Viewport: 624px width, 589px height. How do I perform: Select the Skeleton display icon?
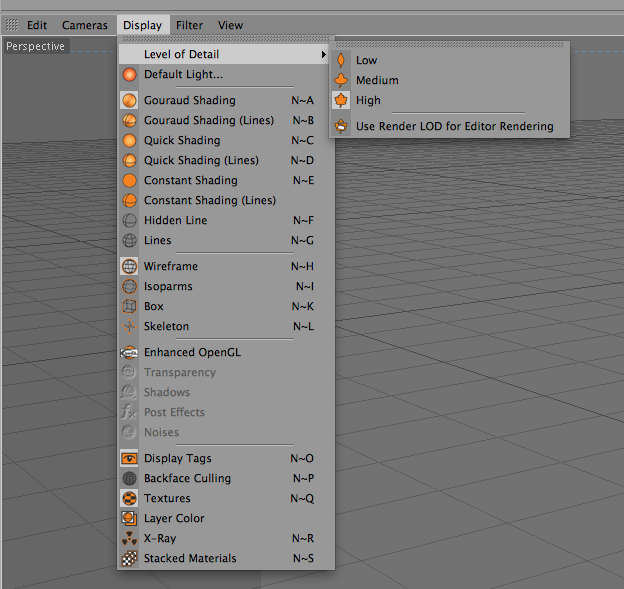[129, 326]
